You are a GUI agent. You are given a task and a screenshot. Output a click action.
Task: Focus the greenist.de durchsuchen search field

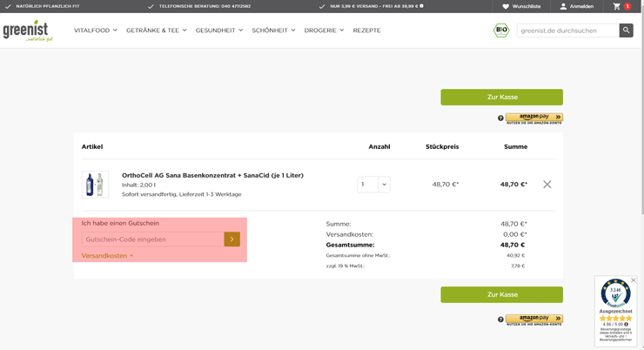[x=568, y=30]
